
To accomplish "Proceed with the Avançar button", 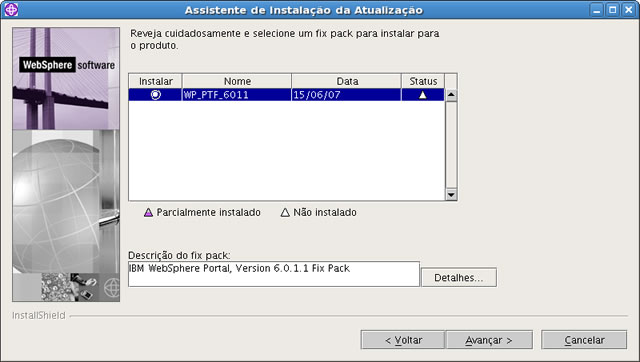I will (x=489, y=340).
